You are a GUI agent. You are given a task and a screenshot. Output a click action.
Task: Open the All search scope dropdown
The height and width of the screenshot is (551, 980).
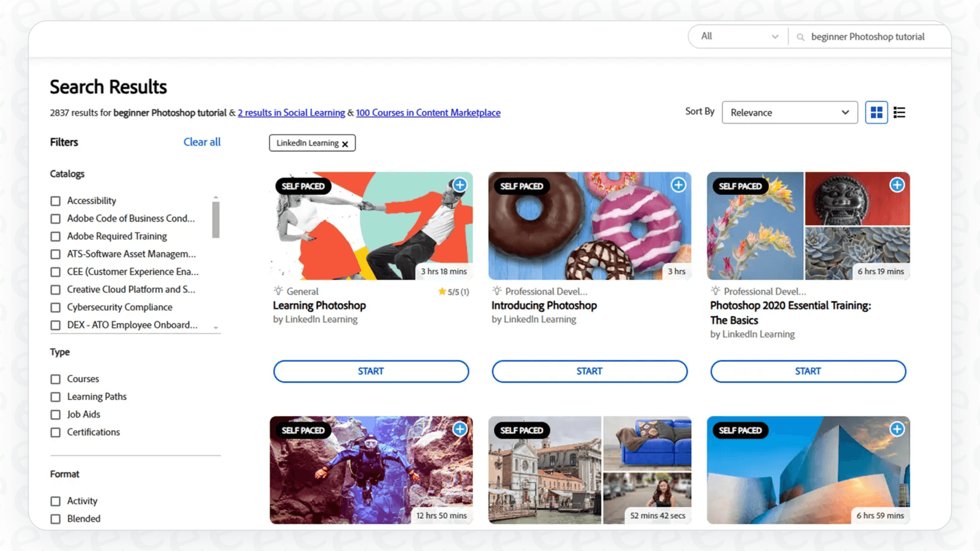click(x=737, y=36)
